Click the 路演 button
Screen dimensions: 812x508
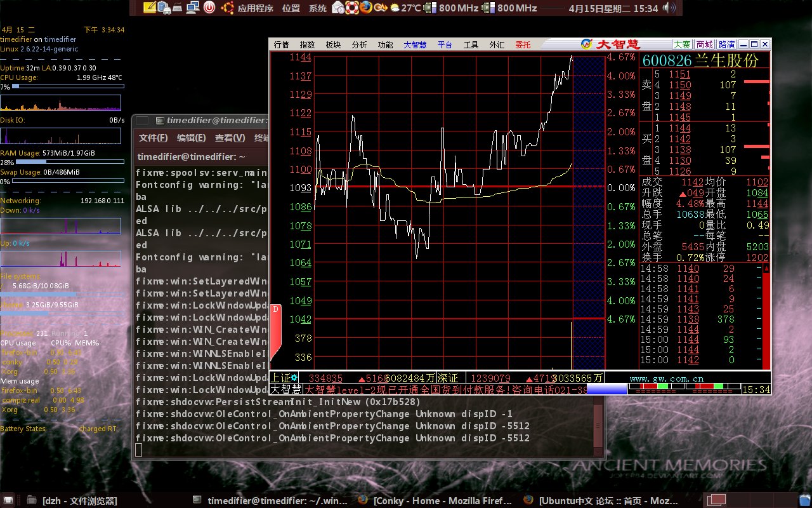point(726,44)
